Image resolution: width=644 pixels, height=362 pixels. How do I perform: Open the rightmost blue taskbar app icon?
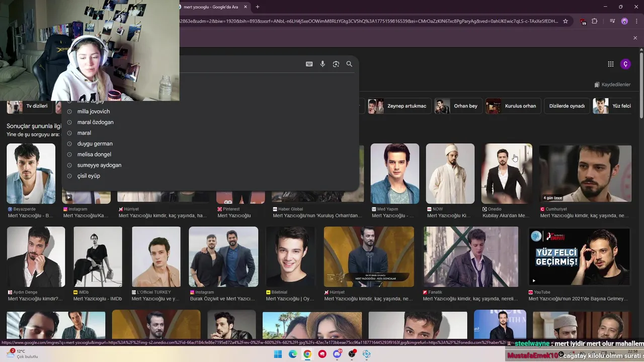pyautogui.click(x=367, y=354)
